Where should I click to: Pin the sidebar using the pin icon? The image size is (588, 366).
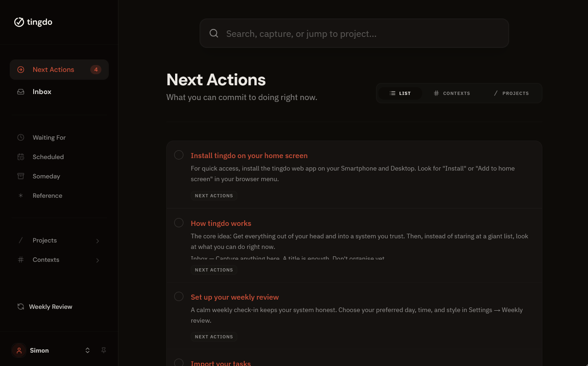coord(104,350)
